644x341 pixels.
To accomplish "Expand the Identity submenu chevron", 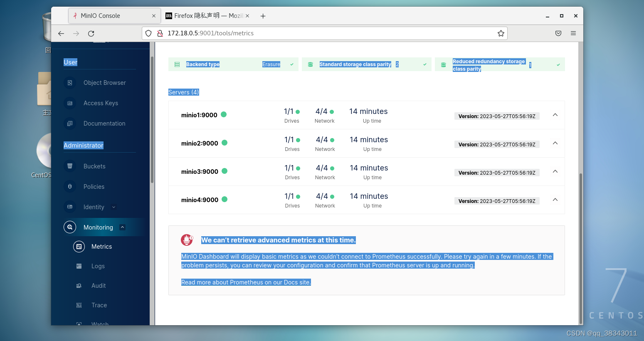I will coord(114,207).
